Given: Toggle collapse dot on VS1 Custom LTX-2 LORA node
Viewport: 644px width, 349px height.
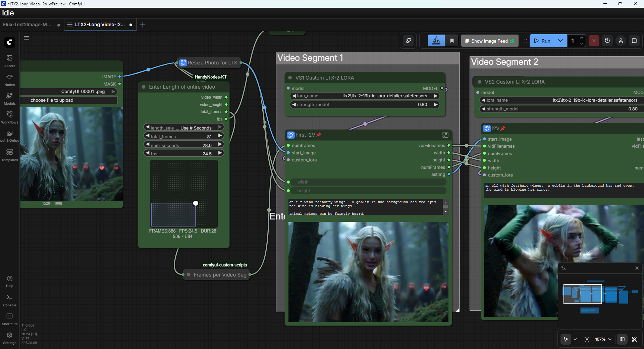Looking at the screenshot, I should tap(290, 78).
